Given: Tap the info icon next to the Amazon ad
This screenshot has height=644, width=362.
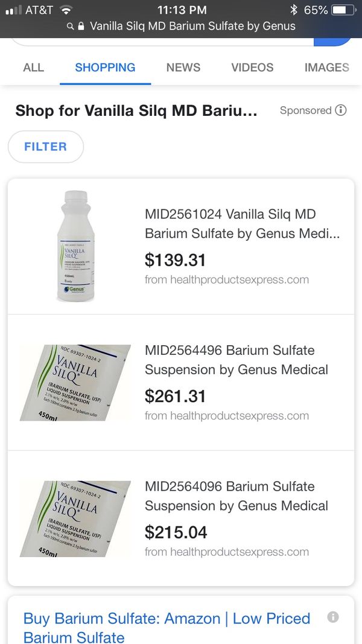Looking at the screenshot, I should pyautogui.click(x=332, y=617).
